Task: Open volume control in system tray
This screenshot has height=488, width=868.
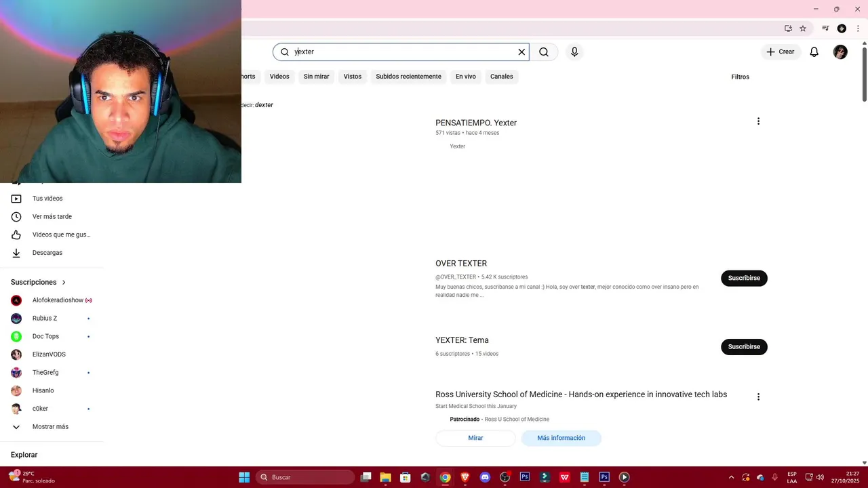Action: [820, 477]
